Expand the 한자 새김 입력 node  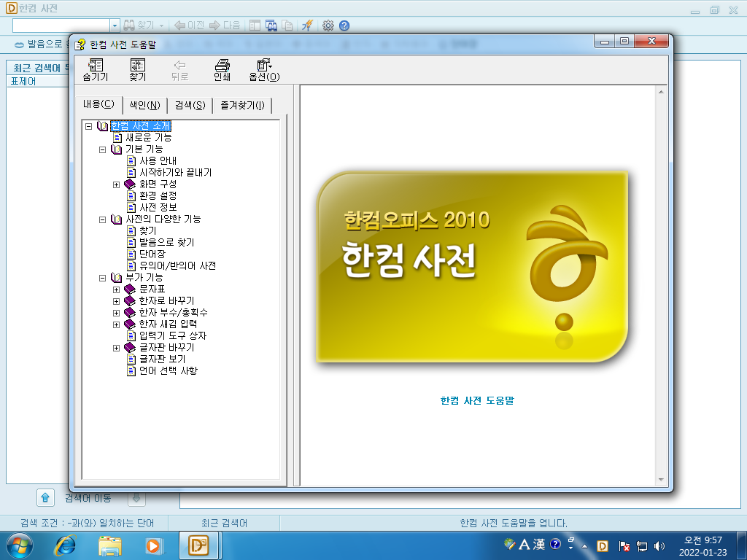coord(116,324)
